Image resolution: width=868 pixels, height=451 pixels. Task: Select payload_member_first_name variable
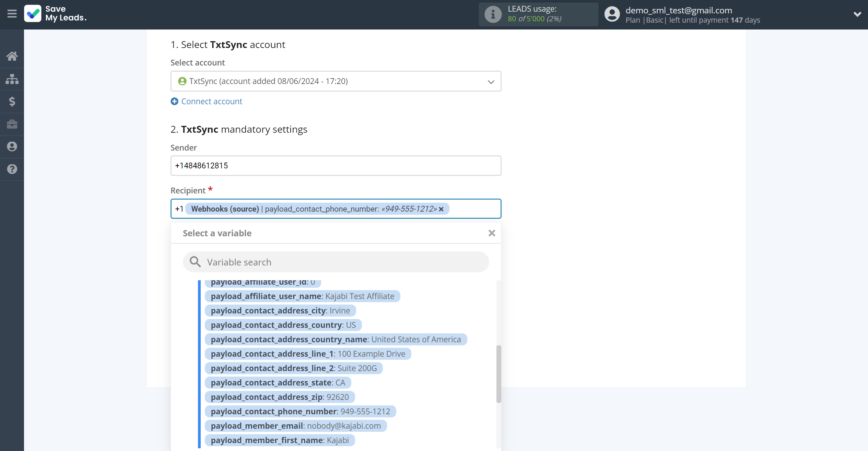point(280,440)
